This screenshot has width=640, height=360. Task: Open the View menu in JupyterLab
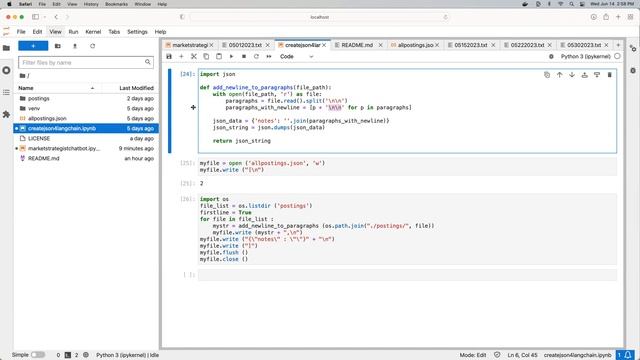coord(55,32)
